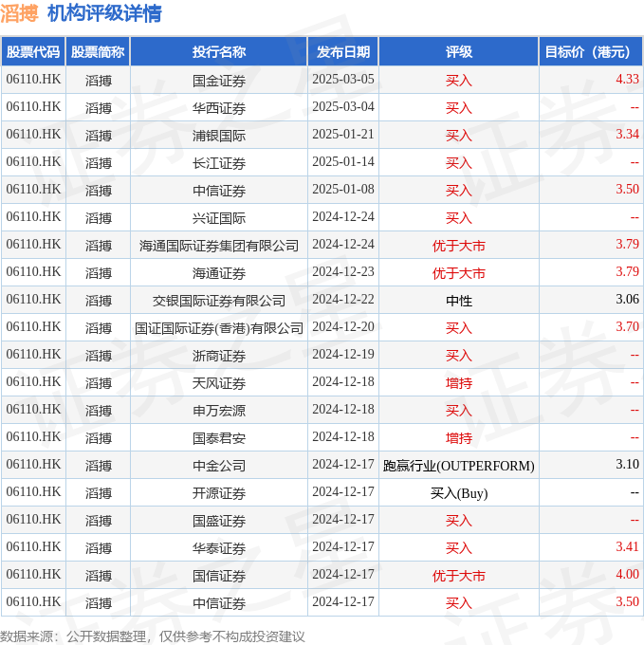The height and width of the screenshot is (645, 644).
Task: Click 国金证券's 买入 rating
Action: (x=458, y=81)
